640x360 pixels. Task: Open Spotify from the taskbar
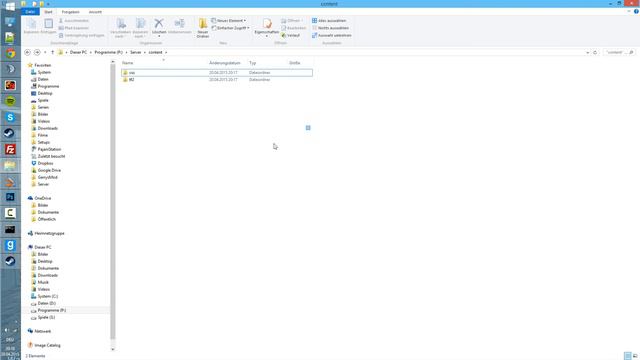10,101
